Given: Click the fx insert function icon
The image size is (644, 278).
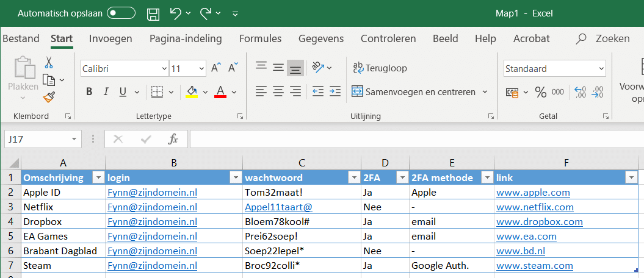Looking at the screenshot, I should tap(173, 140).
